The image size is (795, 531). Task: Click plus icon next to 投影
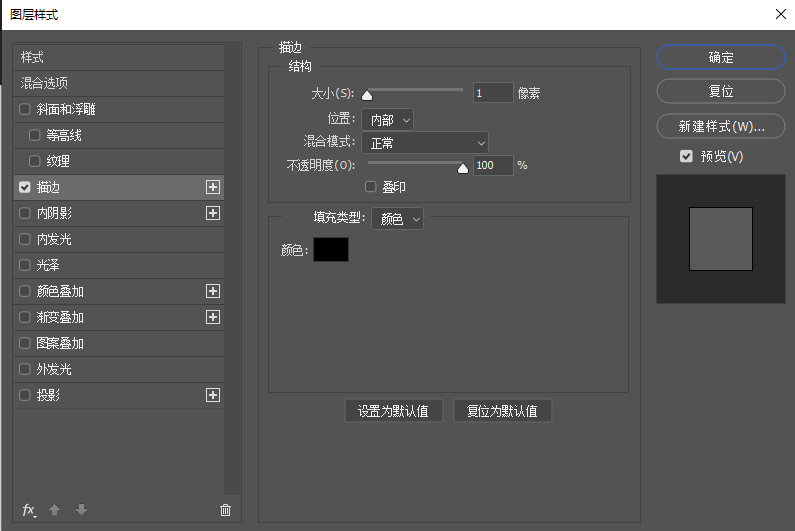pyautogui.click(x=213, y=395)
